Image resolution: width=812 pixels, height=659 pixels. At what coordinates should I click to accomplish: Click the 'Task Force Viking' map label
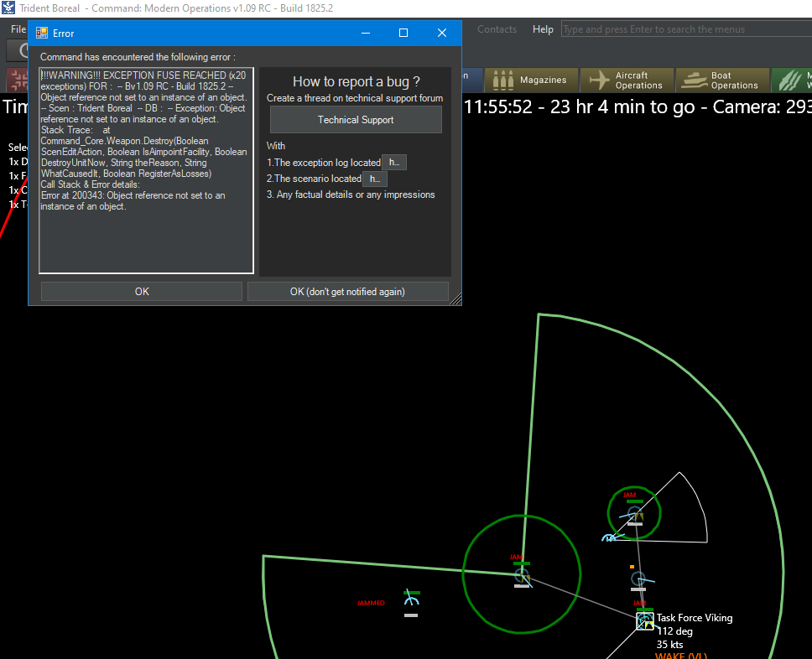pyautogui.click(x=695, y=618)
